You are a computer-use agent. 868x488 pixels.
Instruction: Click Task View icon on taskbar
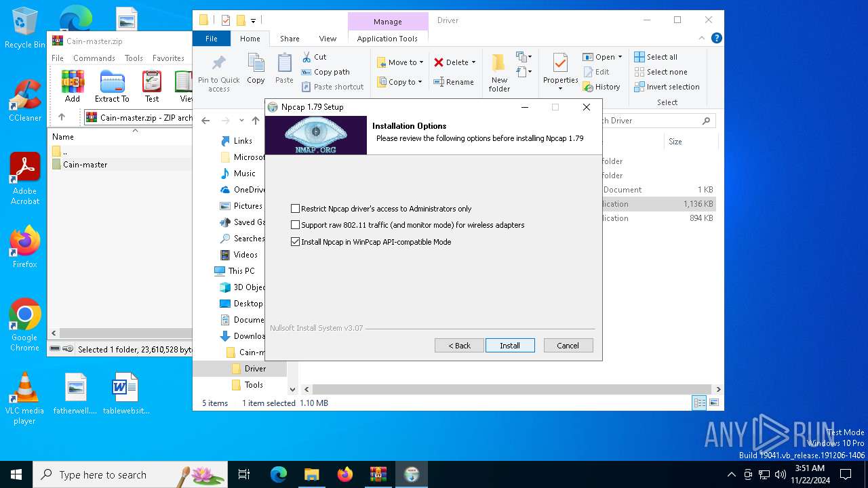pyautogui.click(x=244, y=474)
